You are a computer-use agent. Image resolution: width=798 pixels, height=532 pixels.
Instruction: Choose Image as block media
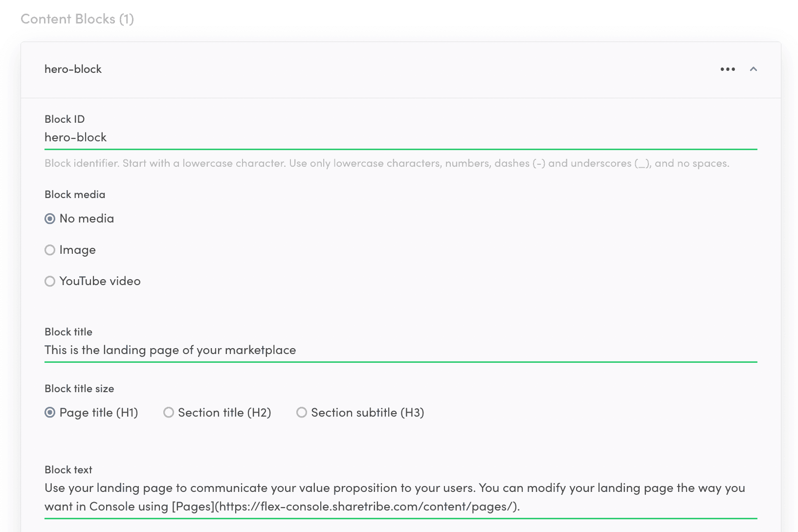50,250
